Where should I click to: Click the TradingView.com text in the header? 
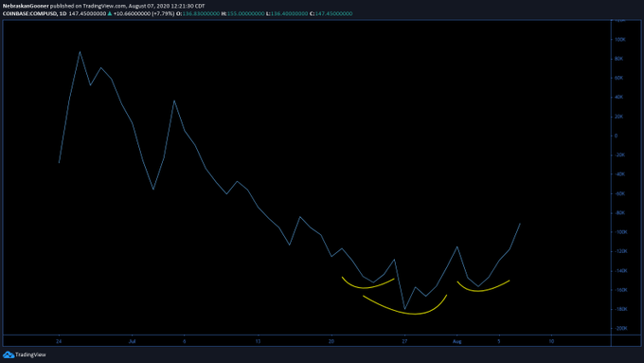click(x=104, y=7)
